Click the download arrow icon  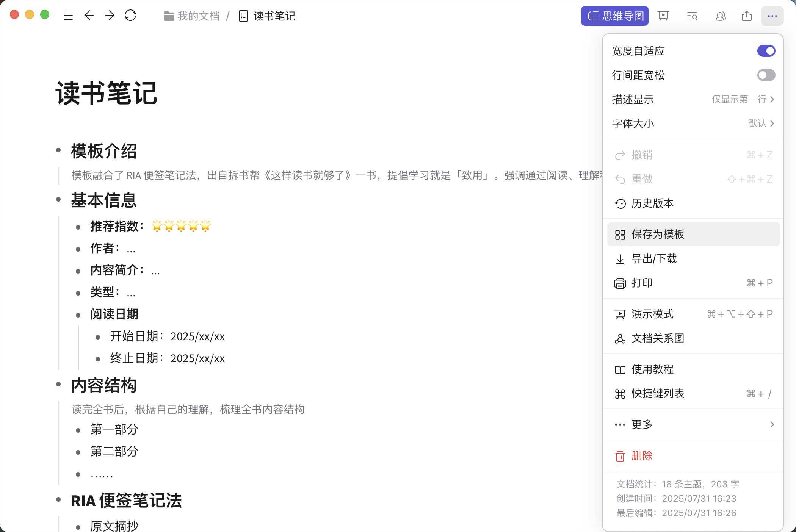(620, 259)
